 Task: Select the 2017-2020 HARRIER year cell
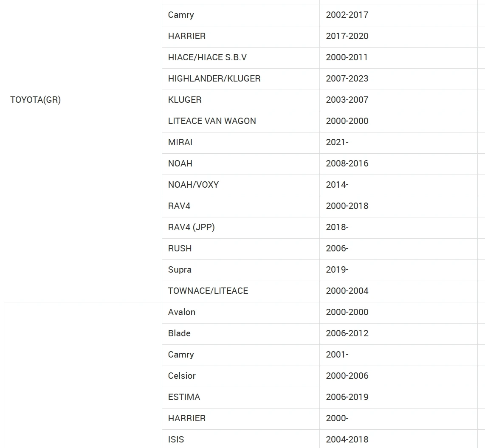[x=347, y=36]
